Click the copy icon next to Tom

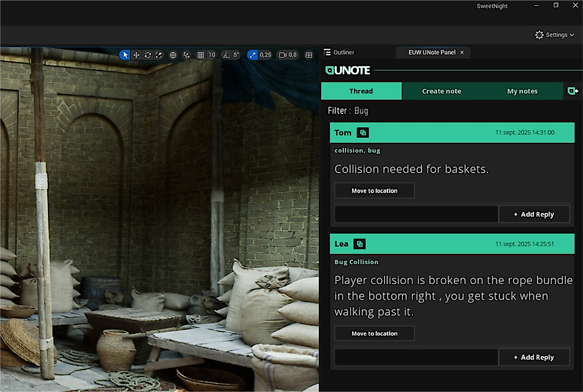tap(363, 133)
